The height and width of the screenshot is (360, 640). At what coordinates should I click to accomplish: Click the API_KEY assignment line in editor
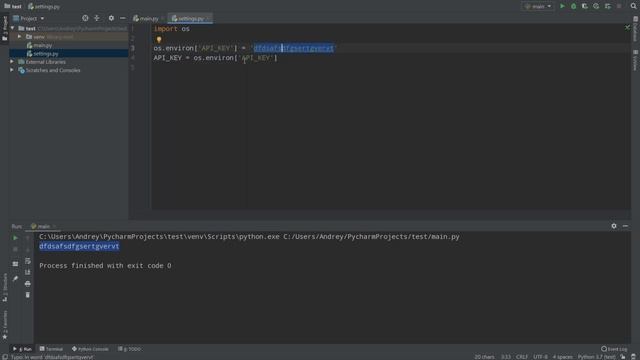(215, 58)
